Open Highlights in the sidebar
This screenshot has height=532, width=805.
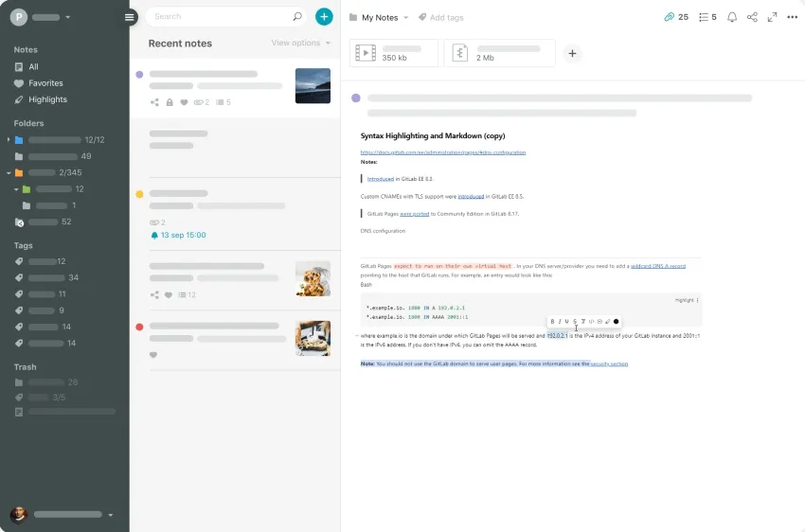coord(41,99)
